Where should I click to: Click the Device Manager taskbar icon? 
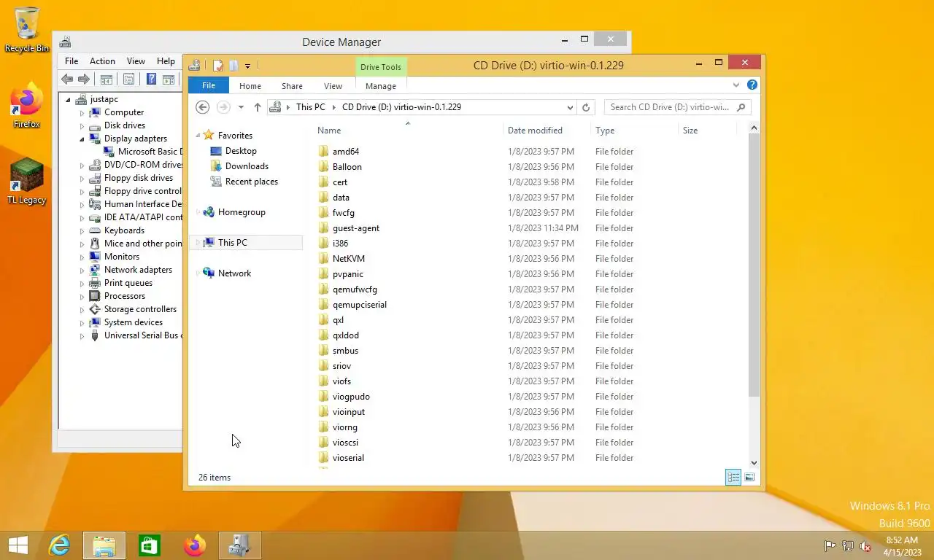pos(240,545)
